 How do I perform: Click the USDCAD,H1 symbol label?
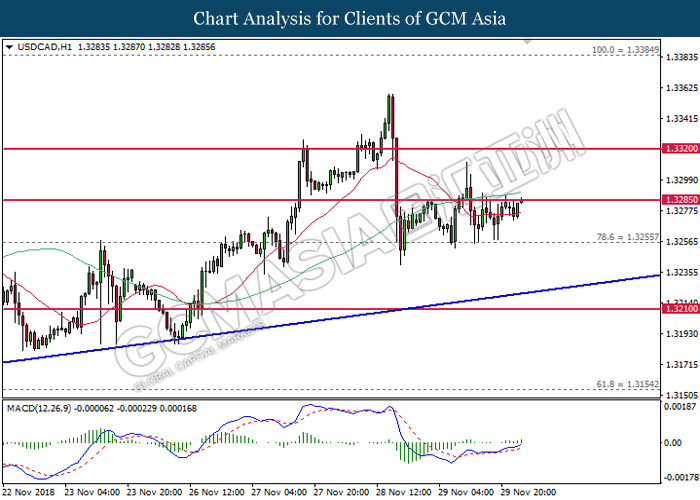[x=45, y=47]
